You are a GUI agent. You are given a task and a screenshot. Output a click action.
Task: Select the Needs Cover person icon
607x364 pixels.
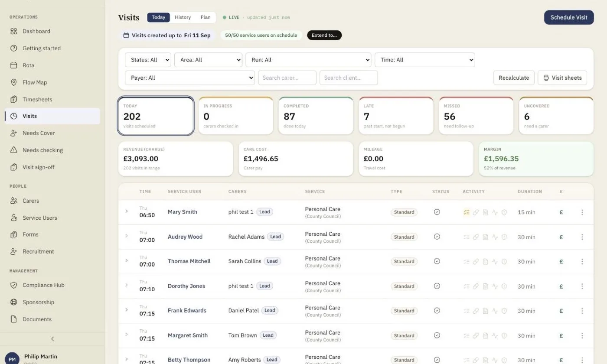click(14, 133)
